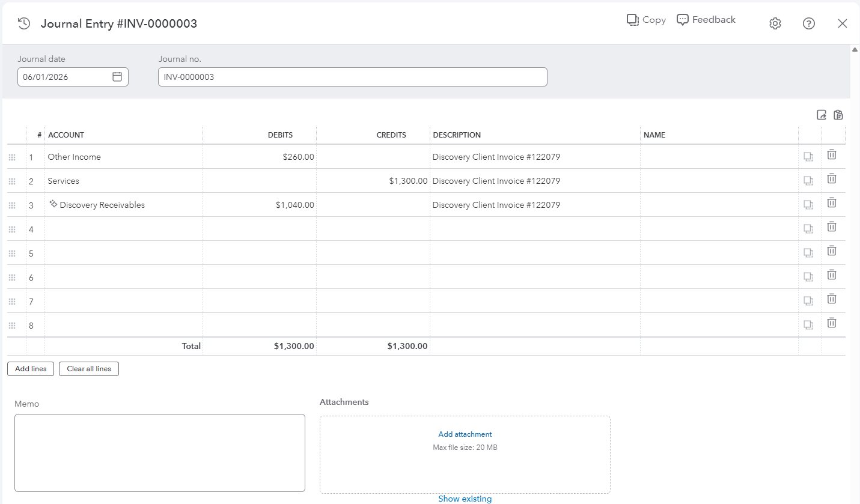860x504 pixels.
Task: Open the Journal date calendar picker
Action: (117, 77)
